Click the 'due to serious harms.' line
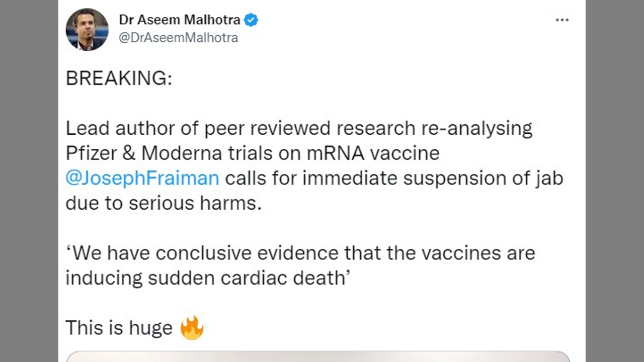This screenshot has width=644, height=362. 164,203
